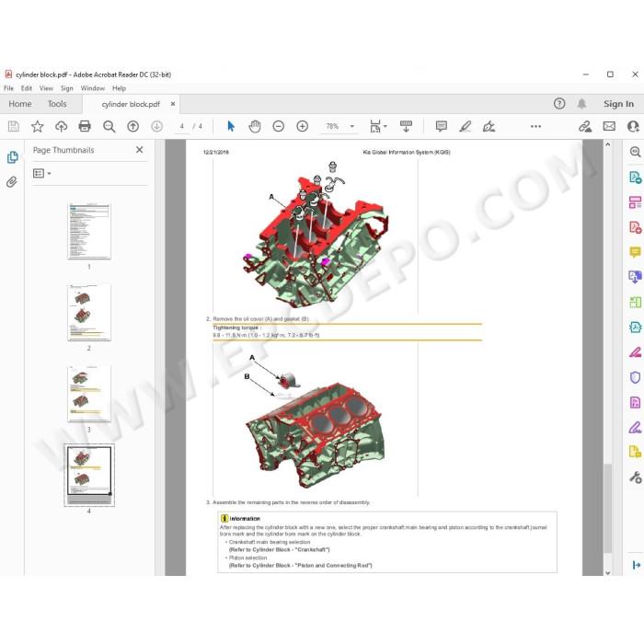Open the Sign document tool

tap(489, 126)
